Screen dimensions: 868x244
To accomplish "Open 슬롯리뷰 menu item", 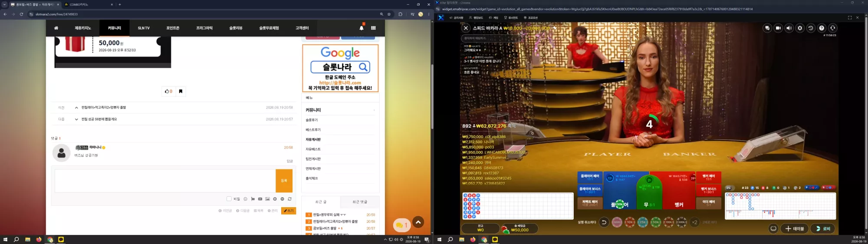I will tap(236, 28).
